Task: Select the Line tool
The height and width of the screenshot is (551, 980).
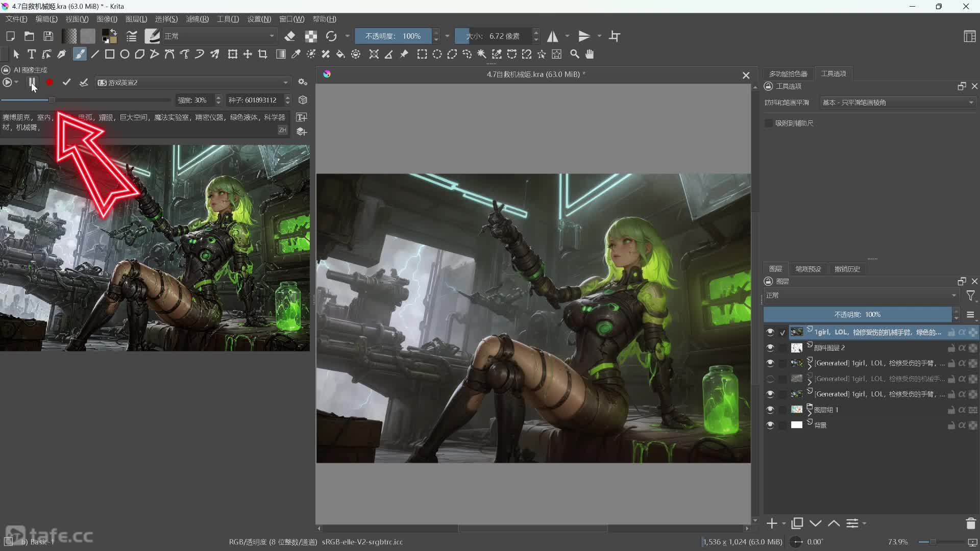Action: (x=95, y=54)
